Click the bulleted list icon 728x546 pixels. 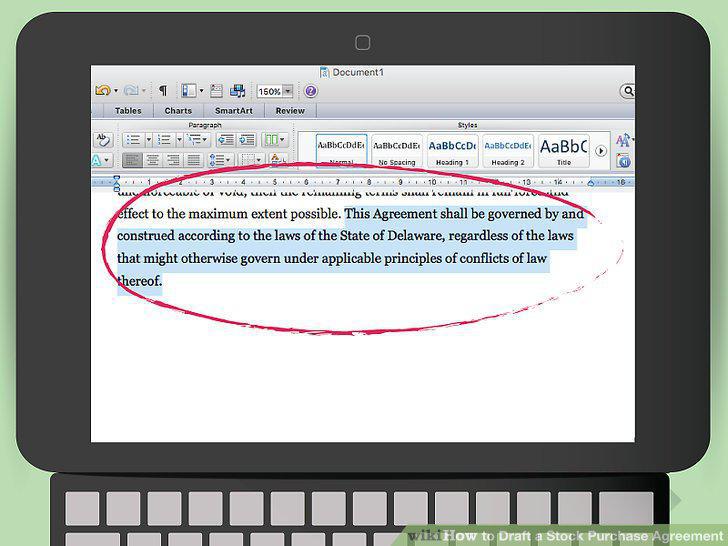point(134,140)
